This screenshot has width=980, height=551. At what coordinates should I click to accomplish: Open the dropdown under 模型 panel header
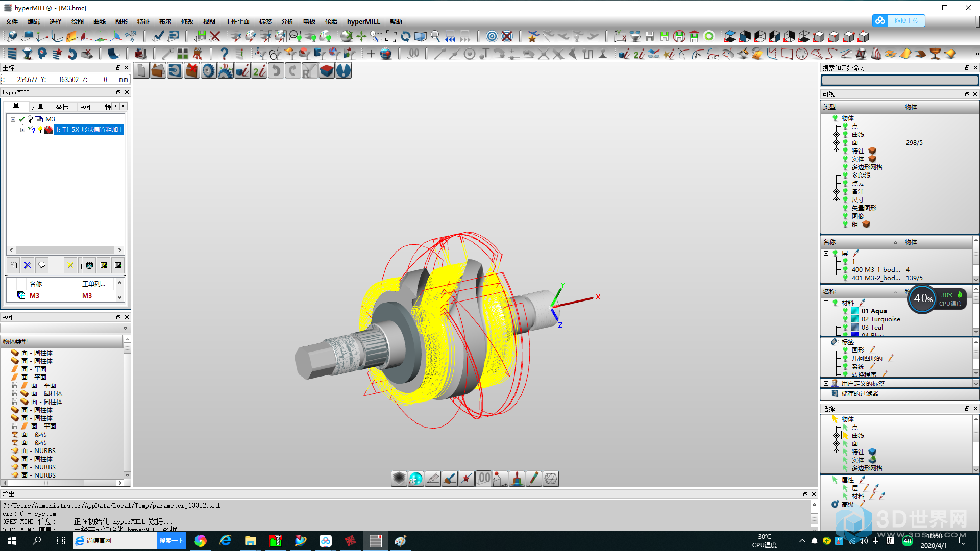(125, 328)
